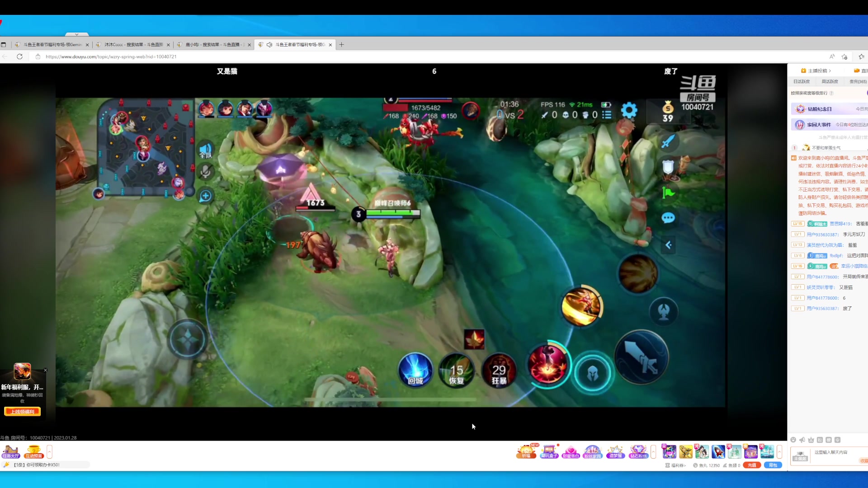This screenshot has height=488, width=868.
Task: Switch to 日活跃度 tab
Action: (x=802, y=81)
